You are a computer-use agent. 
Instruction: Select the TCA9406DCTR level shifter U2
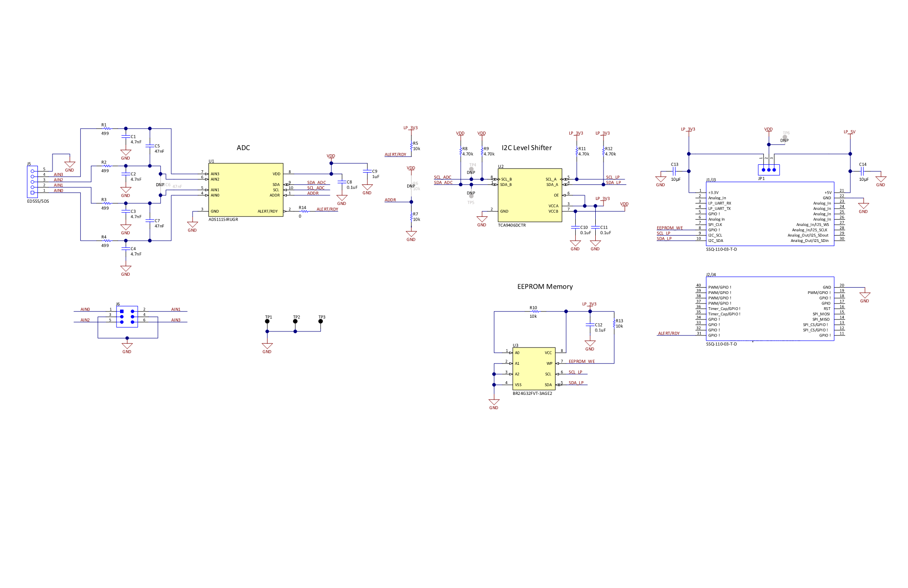click(530, 195)
